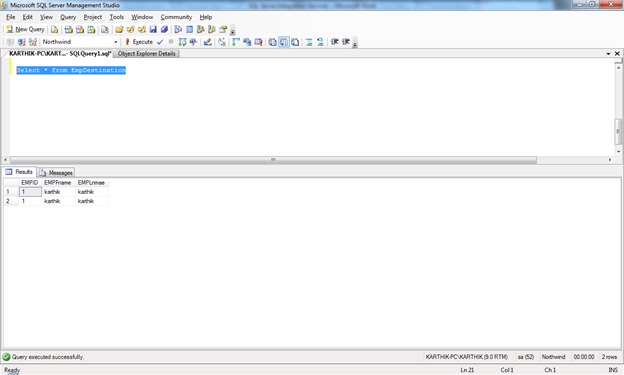624x375 pixels.
Task: Click the Execute button
Action: coord(139,42)
